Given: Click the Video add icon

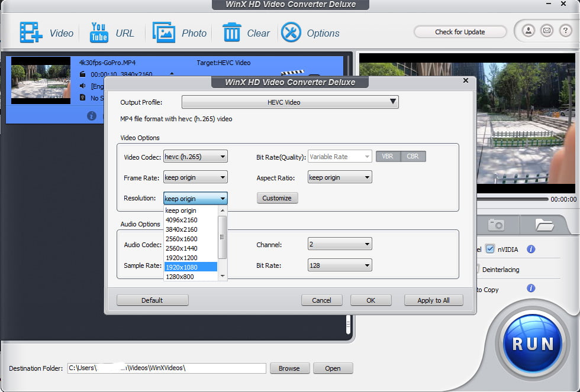Looking at the screenshot, I should (31, 33).
